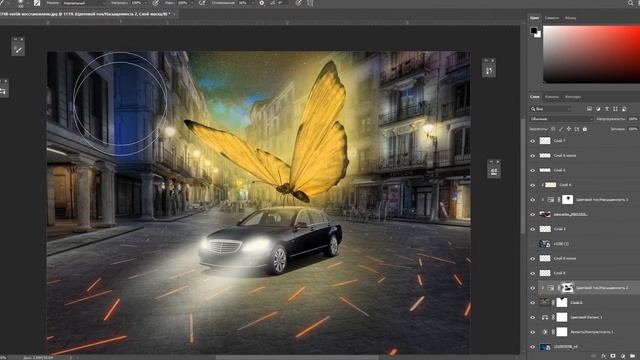Open the layer opacity value dropdown
The width and height of the screenshot is (640, 360).
pos(633,119)
